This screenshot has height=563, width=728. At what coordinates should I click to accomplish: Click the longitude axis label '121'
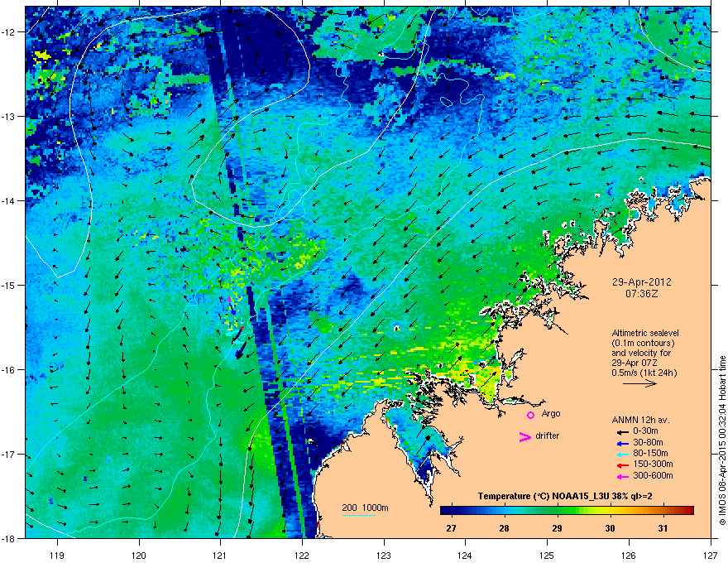point(220,555)
